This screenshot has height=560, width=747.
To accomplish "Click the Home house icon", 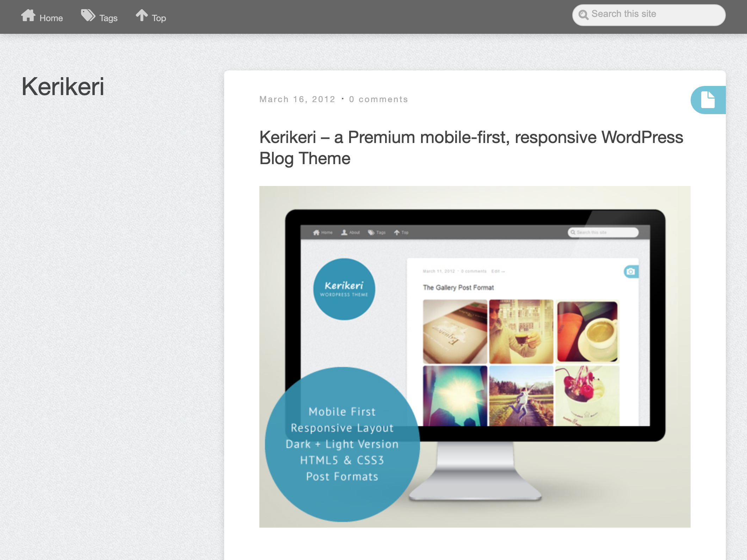I will click(x=28, y=15).
